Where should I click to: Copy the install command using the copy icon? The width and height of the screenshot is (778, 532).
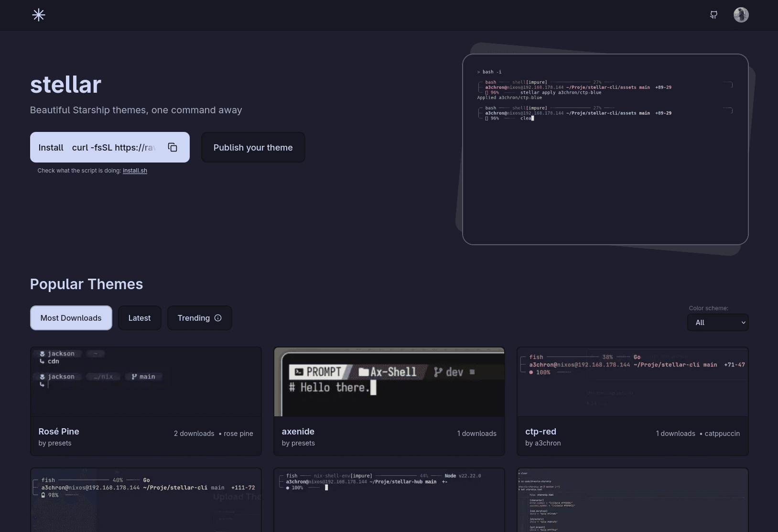tap(173, 147)
